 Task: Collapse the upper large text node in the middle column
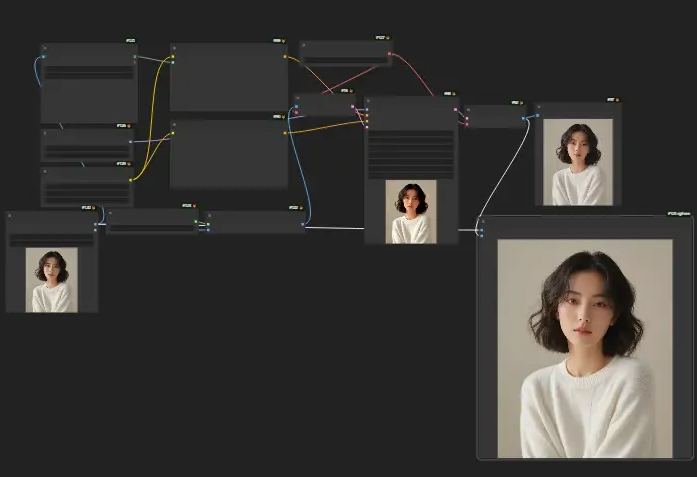coord(174,48)
